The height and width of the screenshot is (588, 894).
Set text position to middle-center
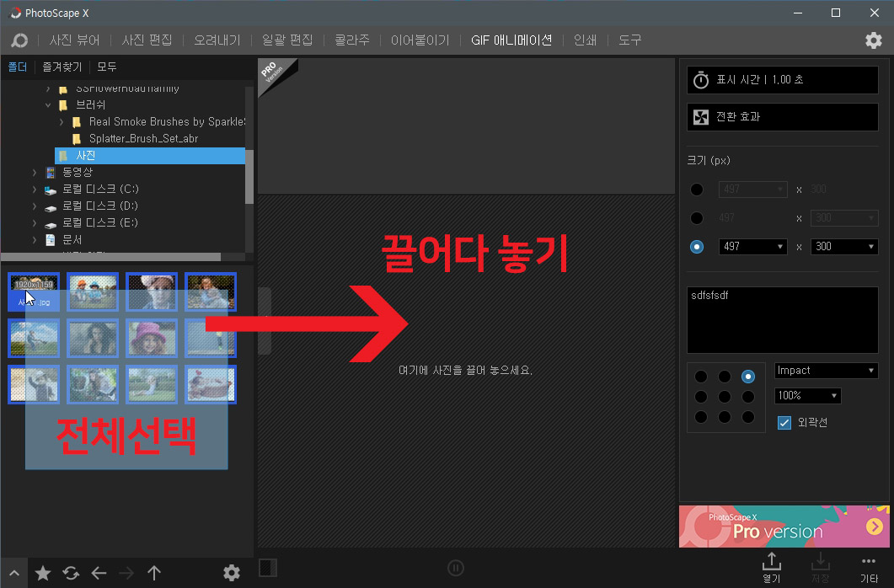click(725, 397)
